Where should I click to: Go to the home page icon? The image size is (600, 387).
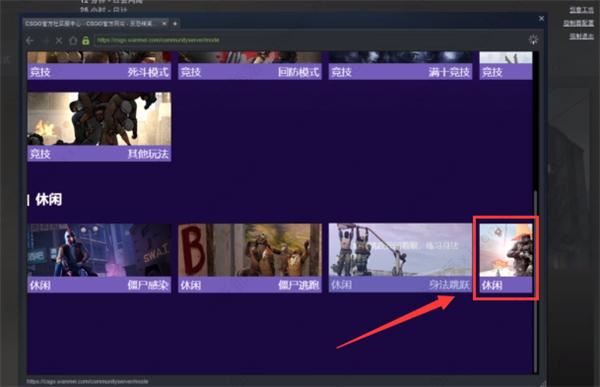point(73,40)
